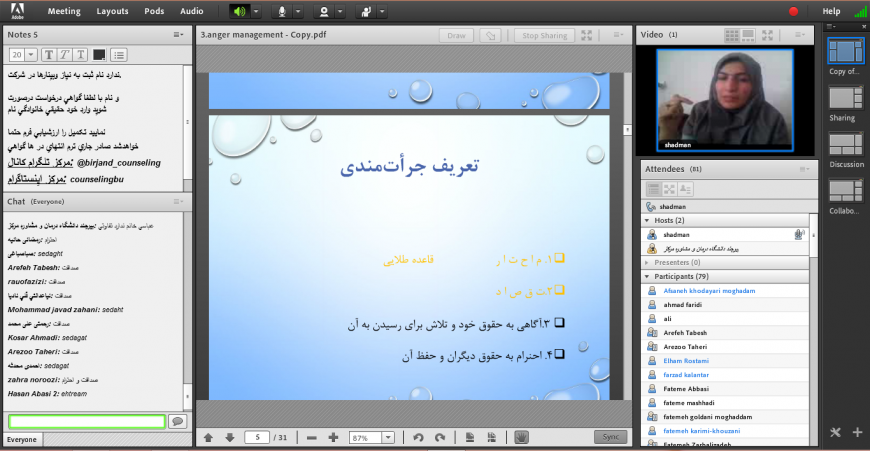The height and width of the screenshot is (451, 870).
Task: Open webcam options dropdown arrow
Action: click(x=340, y=11)
